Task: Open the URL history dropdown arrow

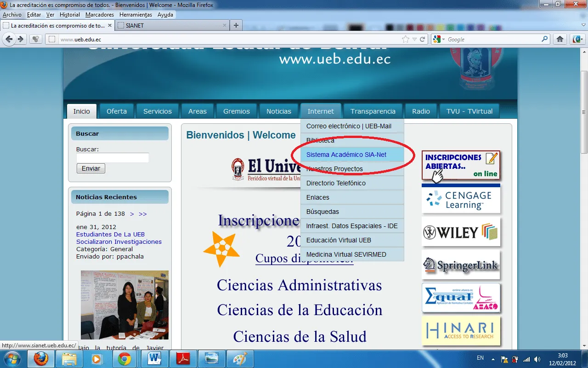Action: pos(414,39)
